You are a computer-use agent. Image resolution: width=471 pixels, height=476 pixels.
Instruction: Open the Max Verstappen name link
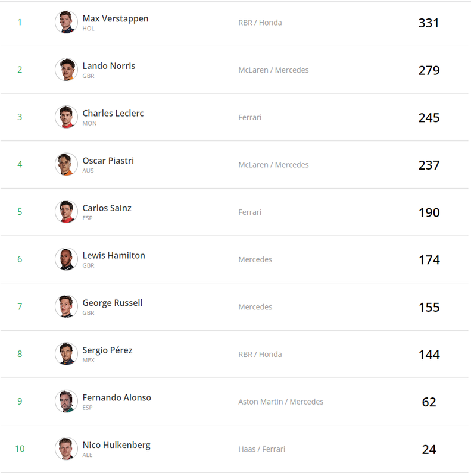click(116, 19)
